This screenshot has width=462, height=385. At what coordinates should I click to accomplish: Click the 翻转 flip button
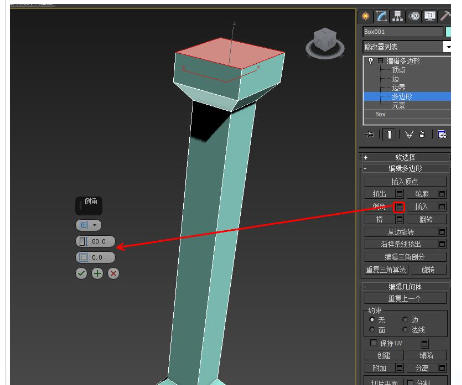[x=426, y=219]
